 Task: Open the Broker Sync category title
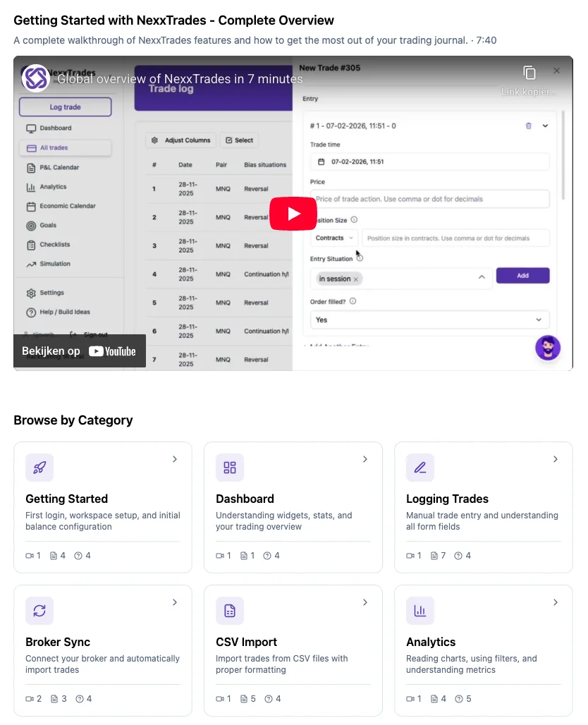coord(58,642)
